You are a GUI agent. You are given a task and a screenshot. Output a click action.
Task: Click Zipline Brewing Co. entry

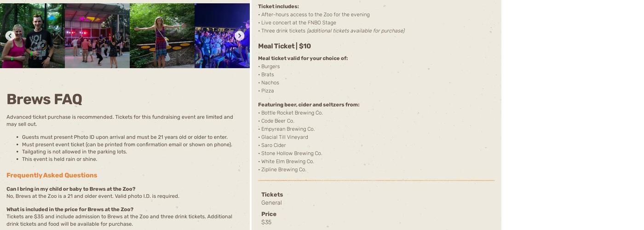[283, 170]
